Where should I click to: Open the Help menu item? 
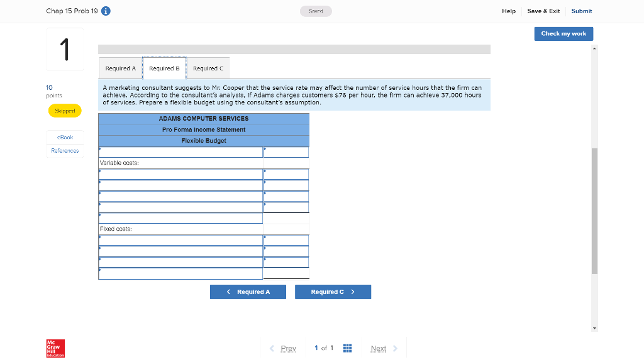(x=509, y=11)
